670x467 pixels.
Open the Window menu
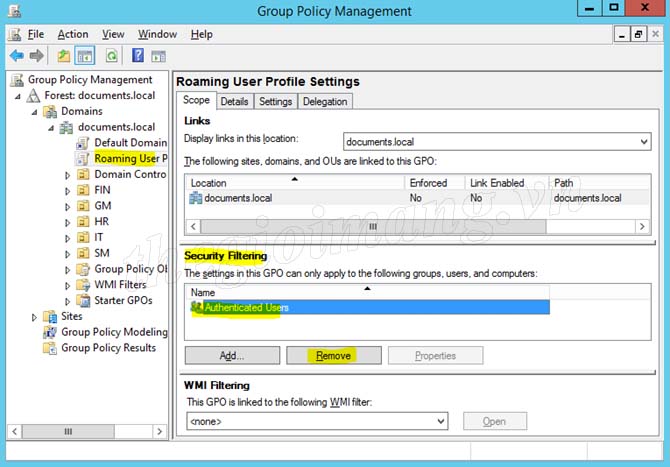(x=157, y=34)
